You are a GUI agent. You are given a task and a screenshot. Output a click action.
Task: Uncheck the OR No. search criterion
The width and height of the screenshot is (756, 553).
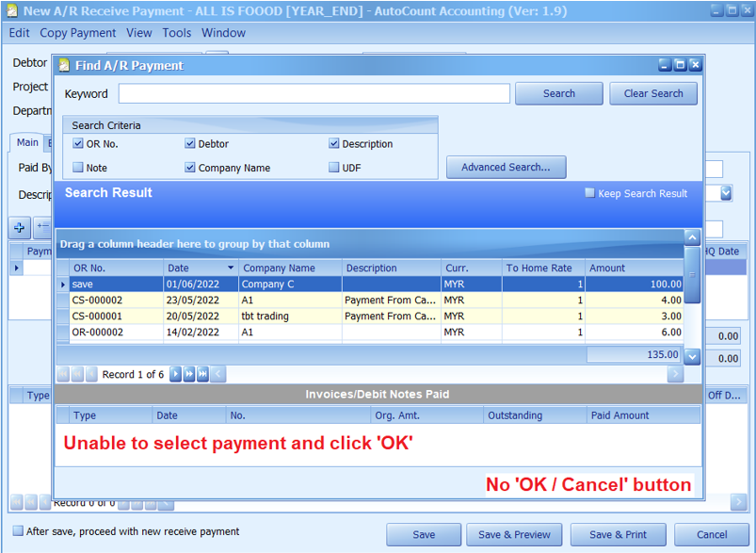(78, 144)
